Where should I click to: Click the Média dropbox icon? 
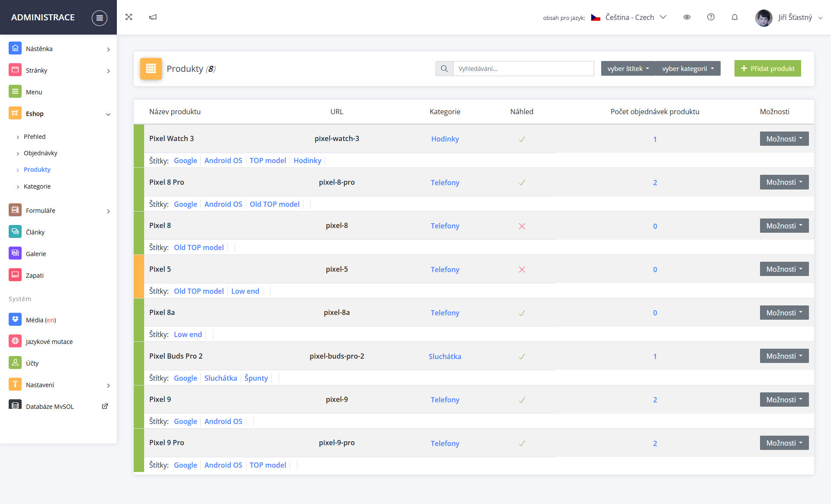pos(15,319)
